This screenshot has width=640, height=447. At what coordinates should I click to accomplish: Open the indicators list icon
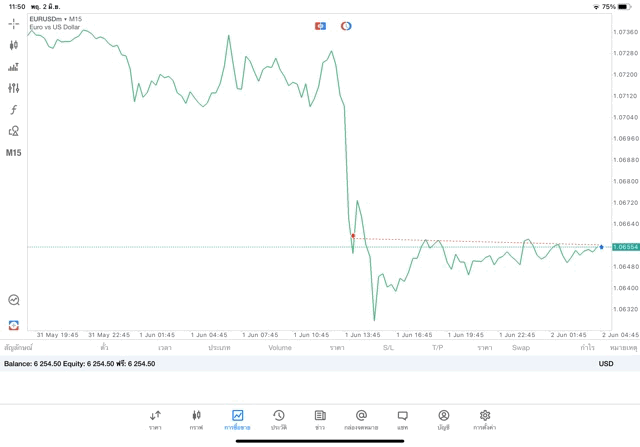[14, 67]
